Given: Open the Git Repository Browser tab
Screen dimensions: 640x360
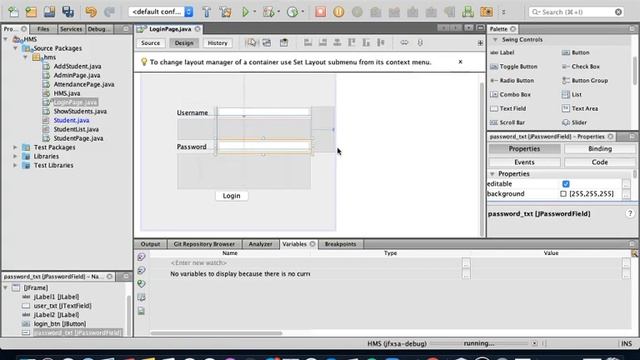Looking at the screenshot, I should point(204,244).
